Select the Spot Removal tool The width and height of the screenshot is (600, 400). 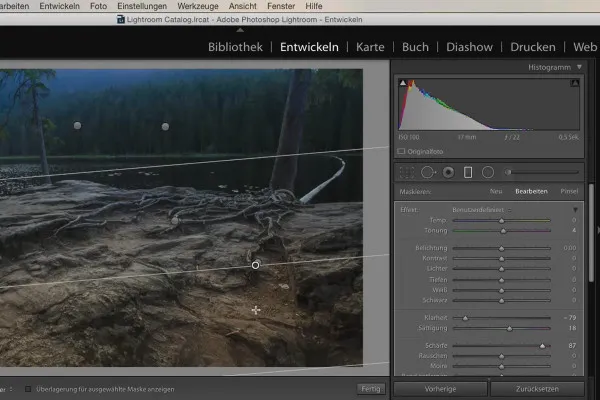(428, 173)
